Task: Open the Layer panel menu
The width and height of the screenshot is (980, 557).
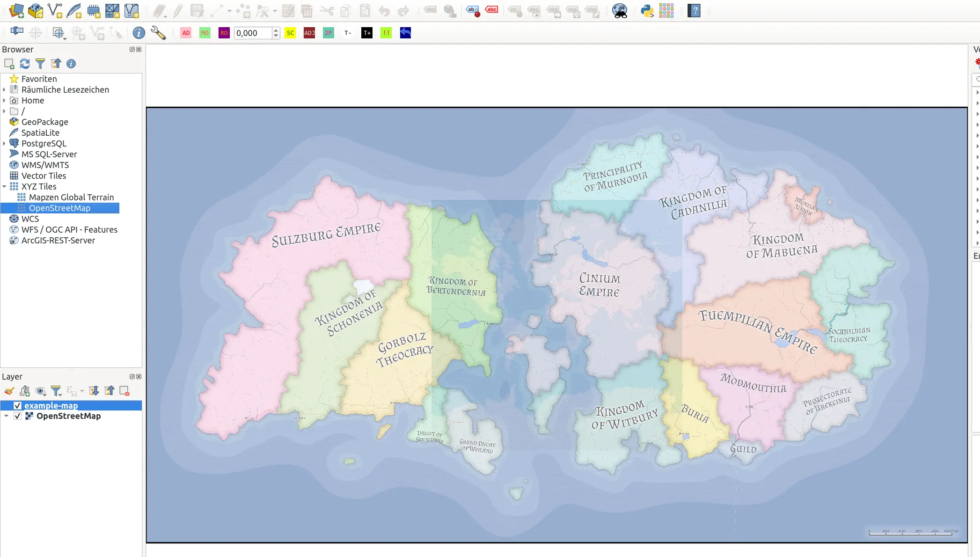Action: (x=132, y=376)
